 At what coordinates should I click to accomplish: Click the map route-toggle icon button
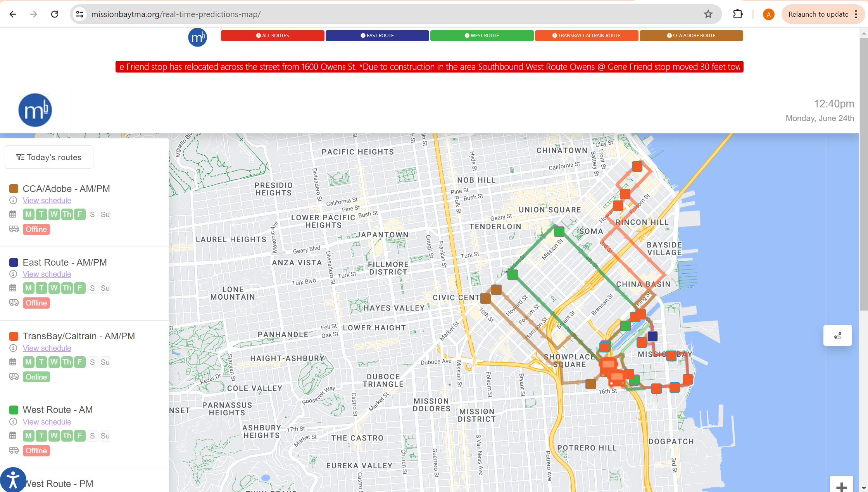pyautogui.click(x=837, y=335)
